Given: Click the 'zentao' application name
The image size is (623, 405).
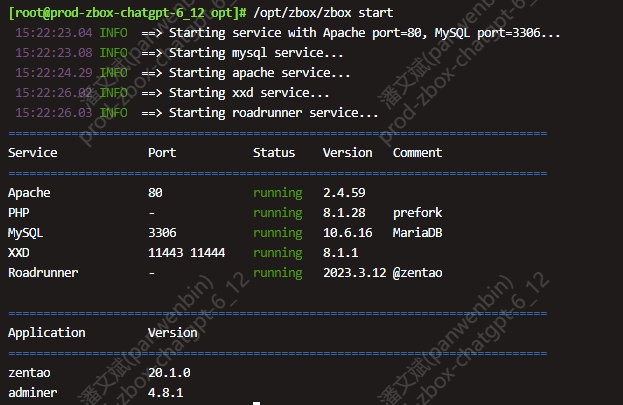Looking at the screenshot, I should 29,373.
